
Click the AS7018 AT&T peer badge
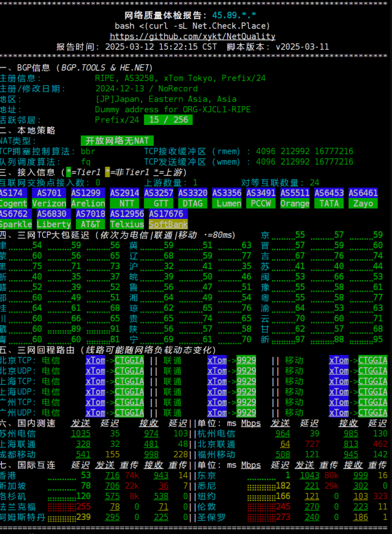[91, 219]
